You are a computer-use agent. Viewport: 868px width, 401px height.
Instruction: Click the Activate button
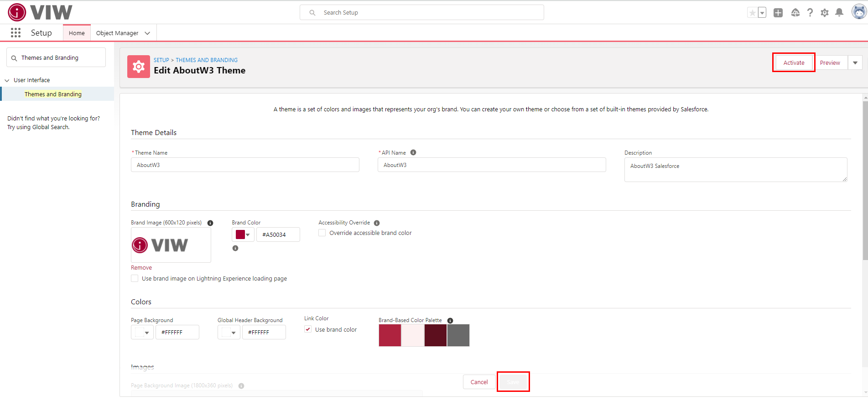point(794,63)
